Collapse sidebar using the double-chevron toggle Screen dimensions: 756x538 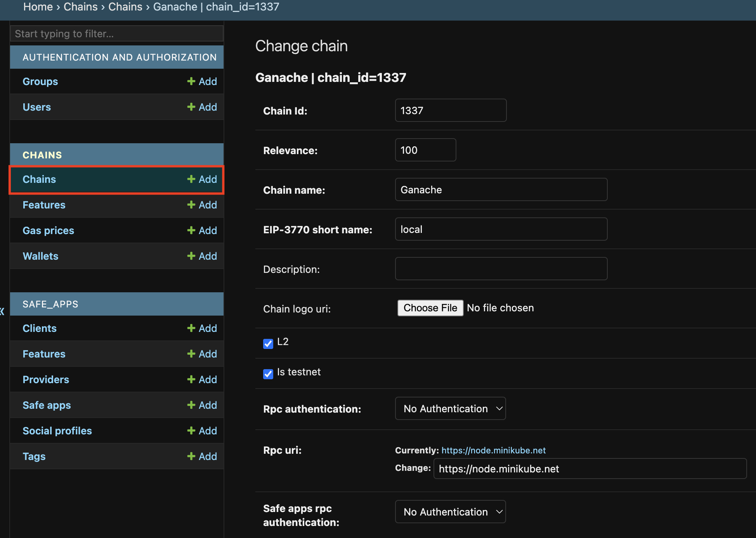[x=2, y=311]
